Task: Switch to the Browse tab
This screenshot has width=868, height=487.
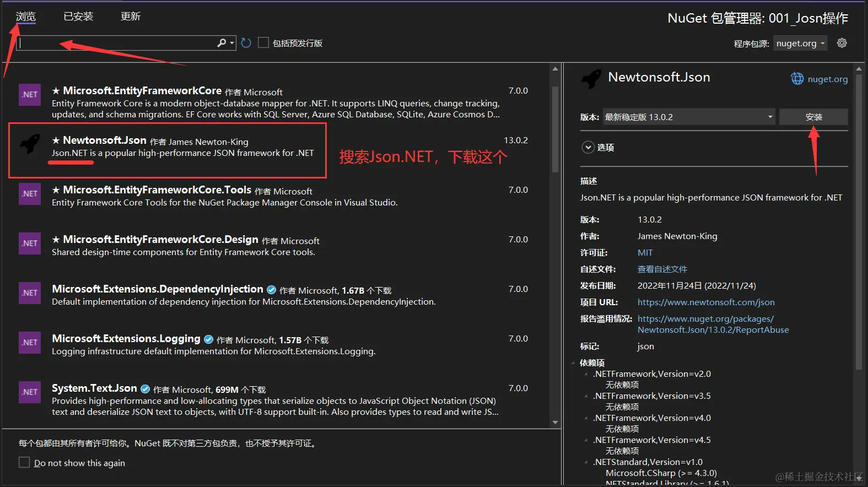Action: (x=26, y=17)
